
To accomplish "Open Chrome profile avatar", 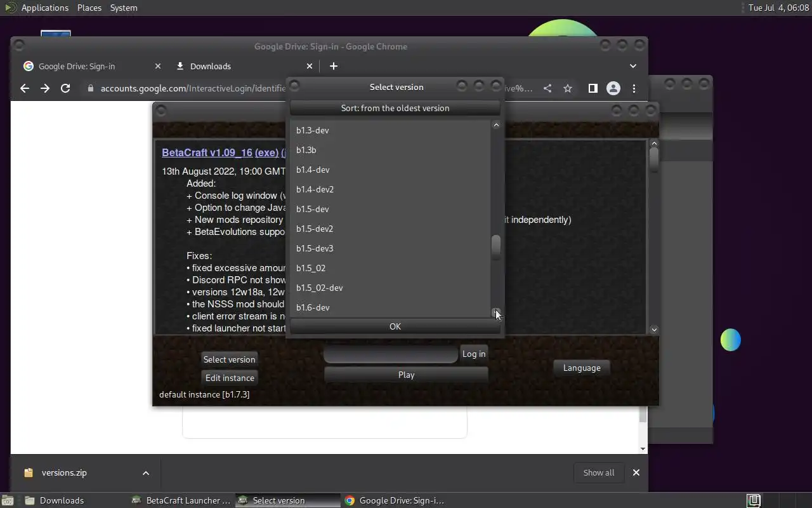I will click(613, 88).
